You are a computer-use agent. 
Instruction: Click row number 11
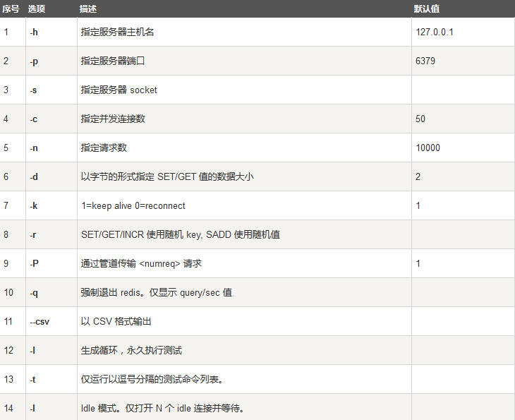[8, 321]
